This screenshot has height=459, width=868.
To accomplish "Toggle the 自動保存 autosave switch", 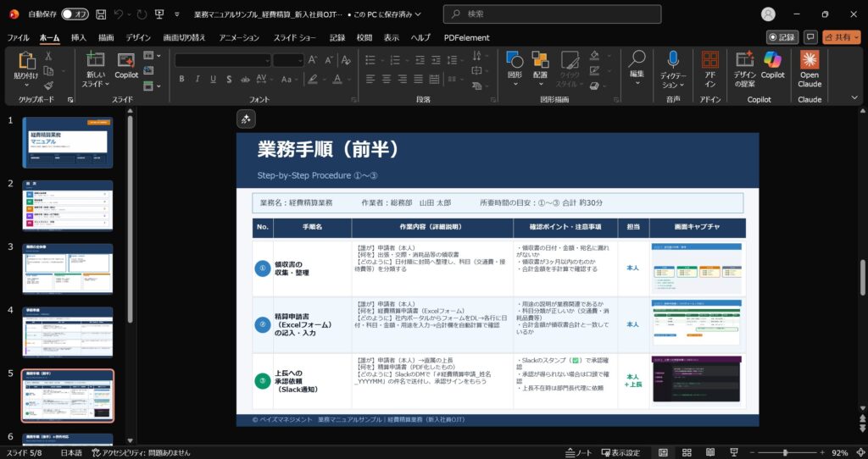I will 75,14.
